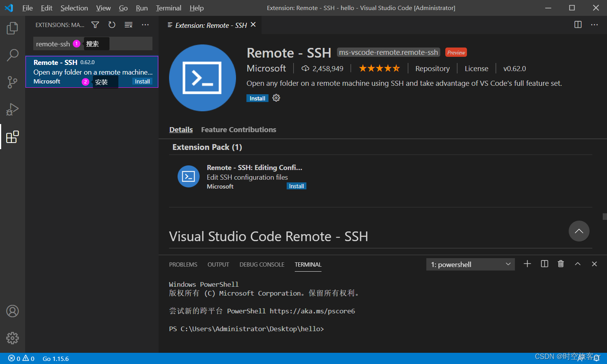Click Install button on the extension details page
The width and height of the screenshot is (607, 364).
click(x=257, y=98)
